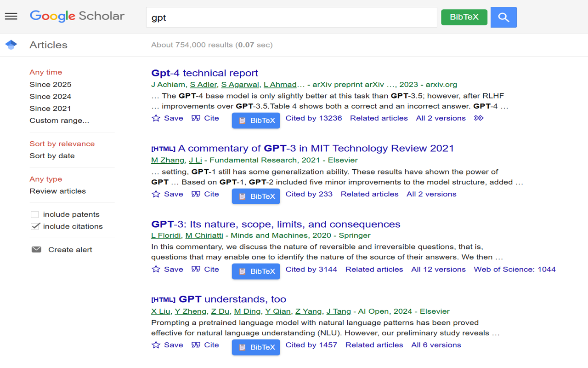The image size is (588, 368).
Task: Open author X Liu profile link
Action: tap(161, 311)
